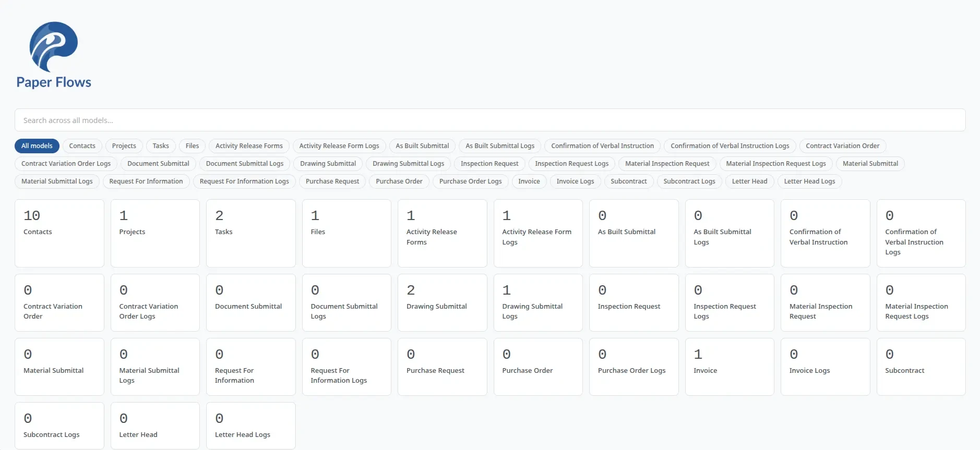Image resolution: width=980 pixels, height=450 pixels.
Task: Open the 'Drawing Submittal' card showing 2
Action: [443, 302]
